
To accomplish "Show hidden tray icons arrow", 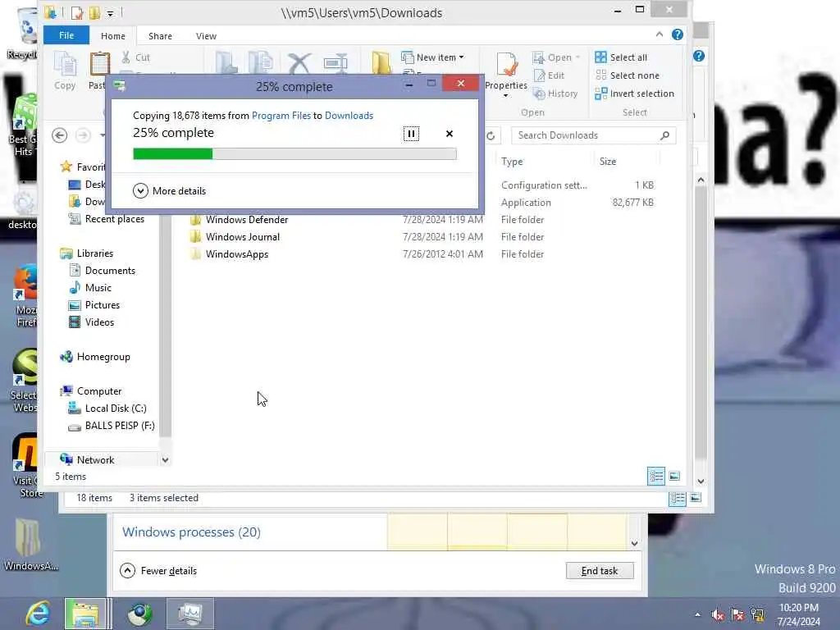I will [x=697, y=614].
